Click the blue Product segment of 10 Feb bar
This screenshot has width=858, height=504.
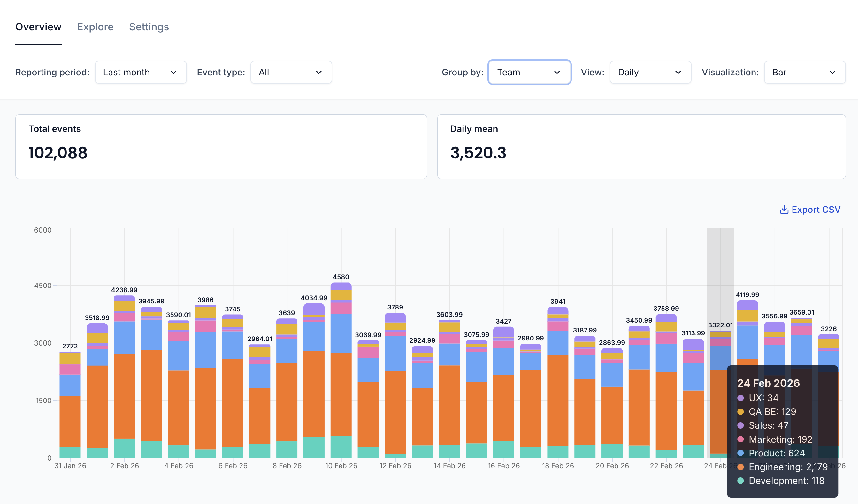pos(341,333)
